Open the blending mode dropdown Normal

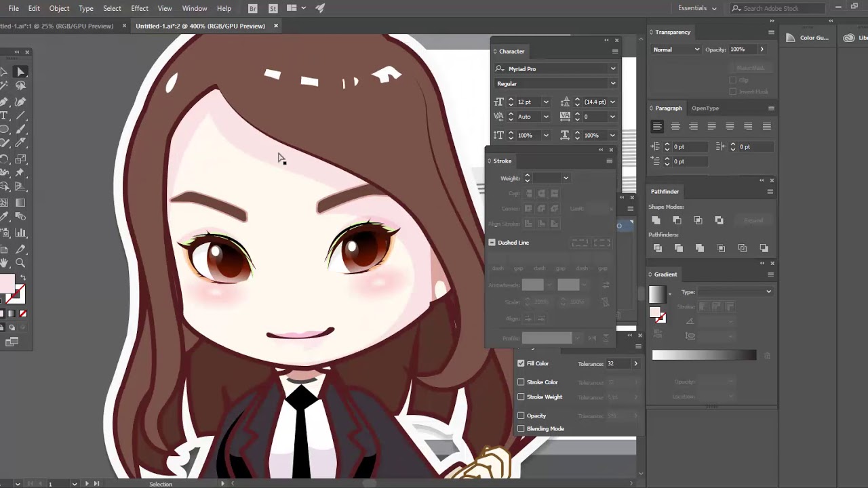point(675,49)
